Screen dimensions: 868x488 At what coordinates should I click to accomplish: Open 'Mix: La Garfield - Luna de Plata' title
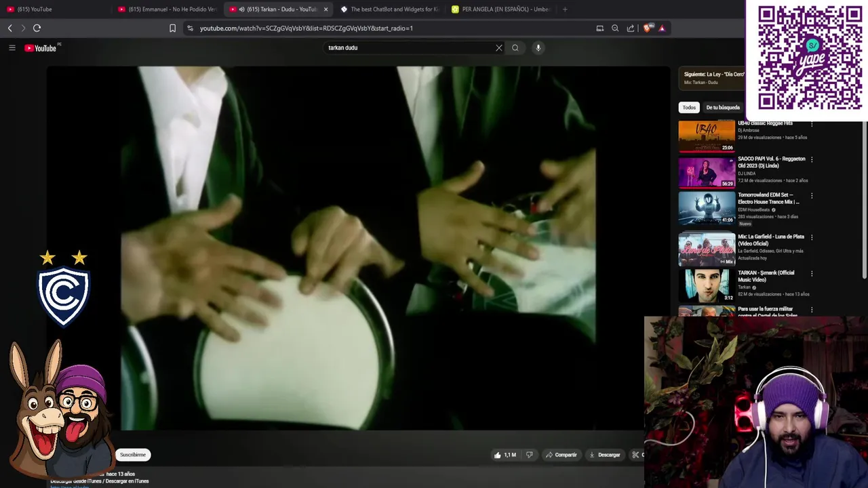pyautogui.click(x=771, y=240)
